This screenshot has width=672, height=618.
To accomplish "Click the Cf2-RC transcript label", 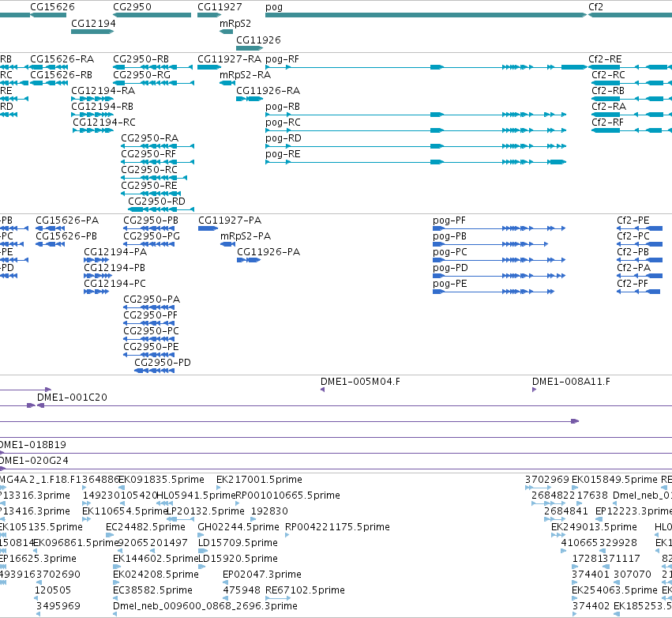I will (609, 74).
